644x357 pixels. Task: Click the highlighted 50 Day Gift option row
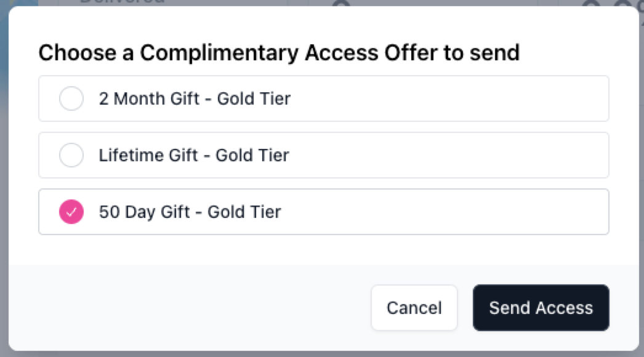pyautogui.click(x=431, y=212)
